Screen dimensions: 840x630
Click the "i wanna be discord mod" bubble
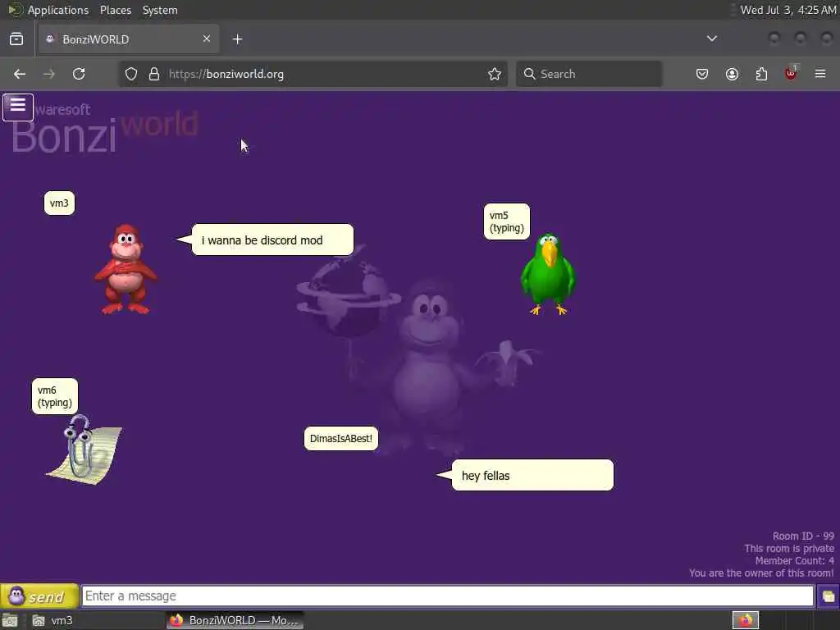(x=272, y=240)
